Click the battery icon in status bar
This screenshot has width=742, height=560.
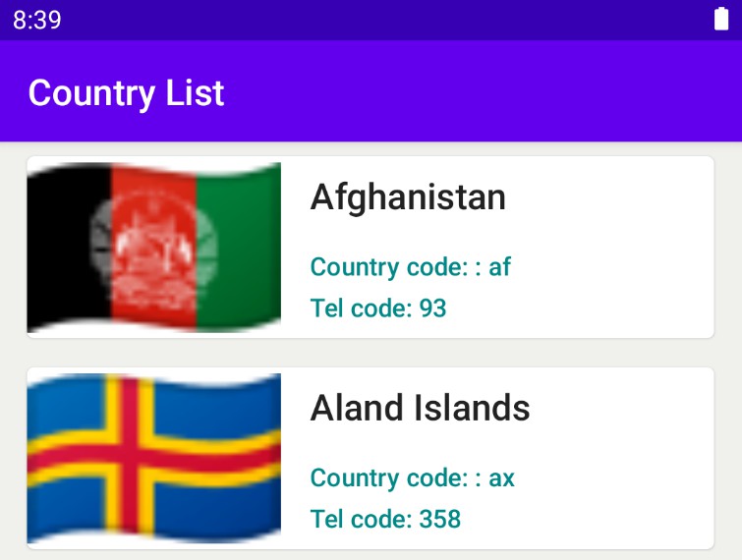click(x=720, y=20)
